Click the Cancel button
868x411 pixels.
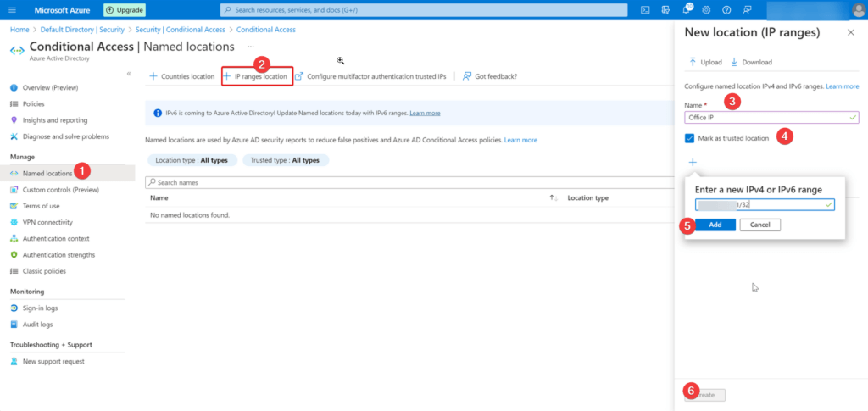click(x=760, y=225)
